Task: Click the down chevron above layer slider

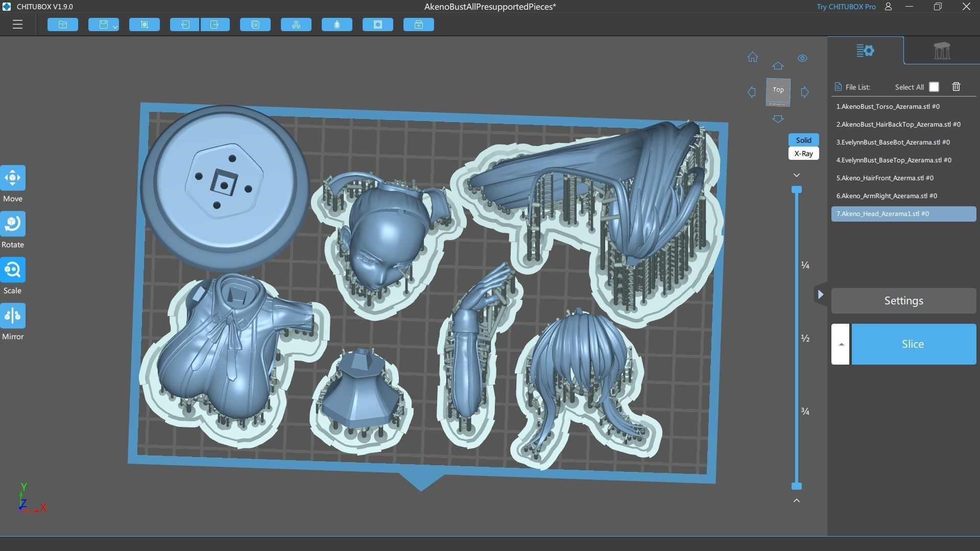Action: pyautogui.click(x=797, y=175)
